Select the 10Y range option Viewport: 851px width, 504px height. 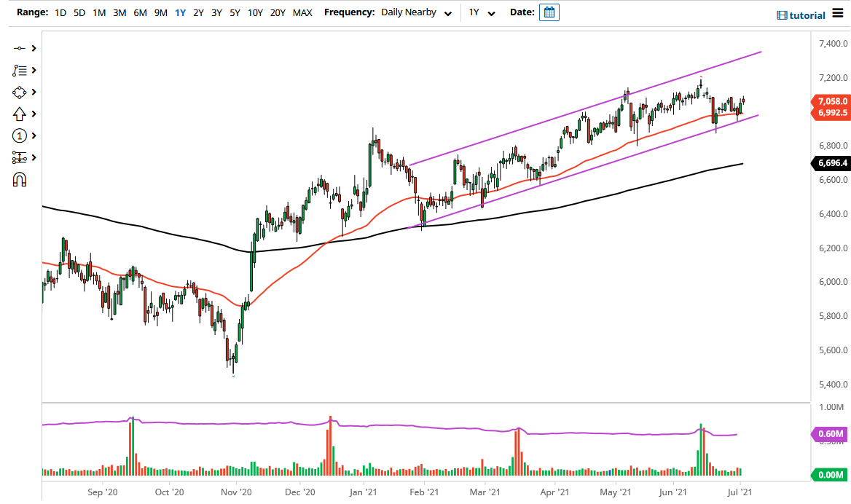point(255,12)
